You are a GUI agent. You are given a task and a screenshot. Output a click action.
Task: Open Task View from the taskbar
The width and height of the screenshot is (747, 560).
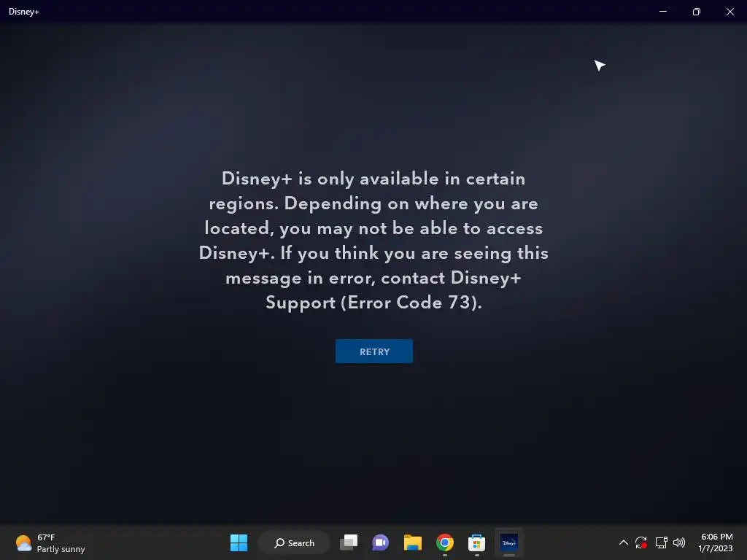click(x=349, y=542)
